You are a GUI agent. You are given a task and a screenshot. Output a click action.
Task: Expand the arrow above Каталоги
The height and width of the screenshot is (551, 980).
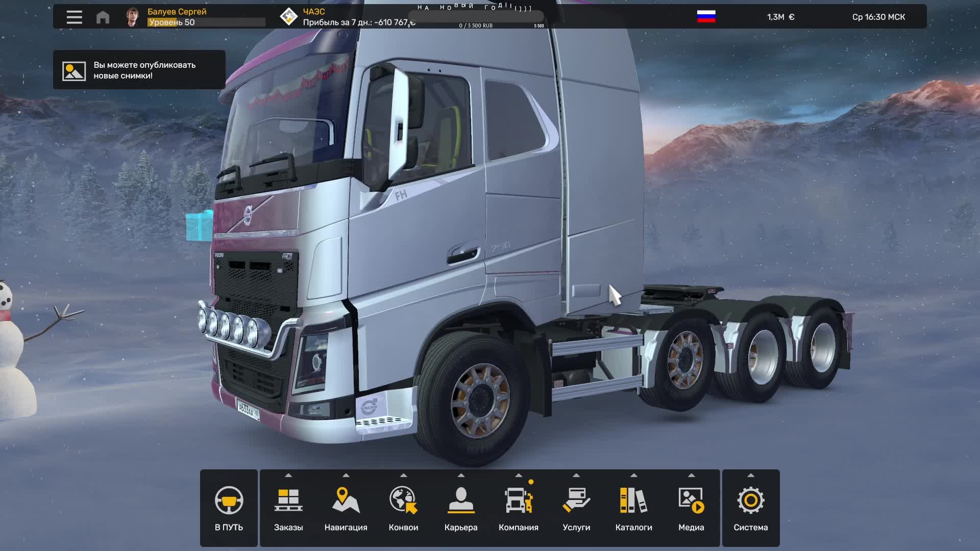coord(633,475)
